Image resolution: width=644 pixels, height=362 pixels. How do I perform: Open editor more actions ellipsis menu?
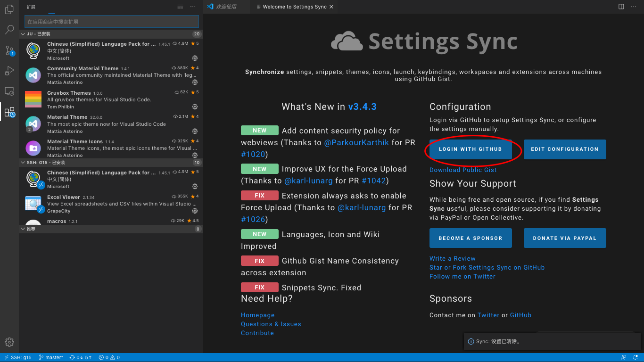[633, 7]
